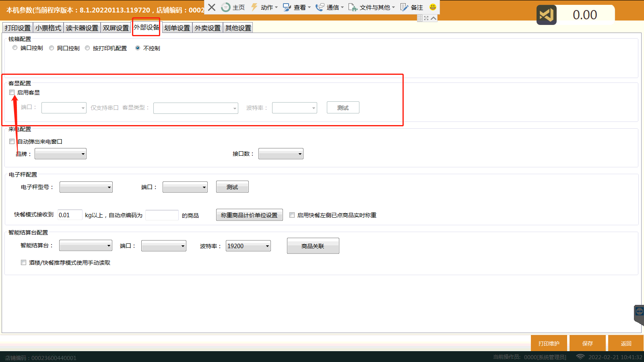Click the 0.01 kg weight input field
644x362 pixels.
70,215
